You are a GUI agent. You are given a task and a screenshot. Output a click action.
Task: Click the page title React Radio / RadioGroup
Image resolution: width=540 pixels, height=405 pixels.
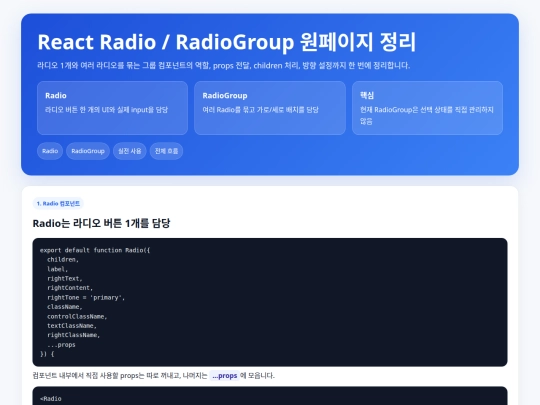click(x=227, y=42)
